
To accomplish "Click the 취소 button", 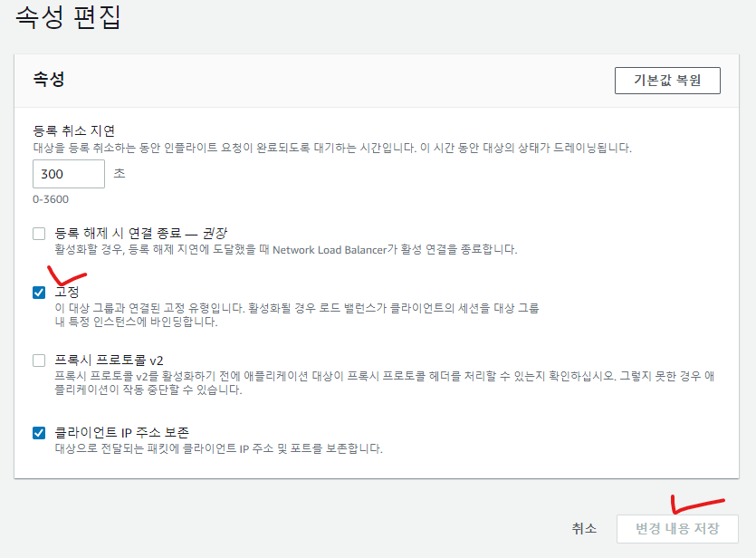I will (584, 529).
